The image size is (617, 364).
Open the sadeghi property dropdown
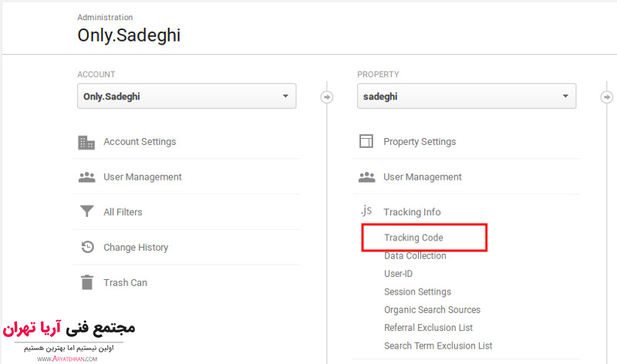(x=467, y=96)
